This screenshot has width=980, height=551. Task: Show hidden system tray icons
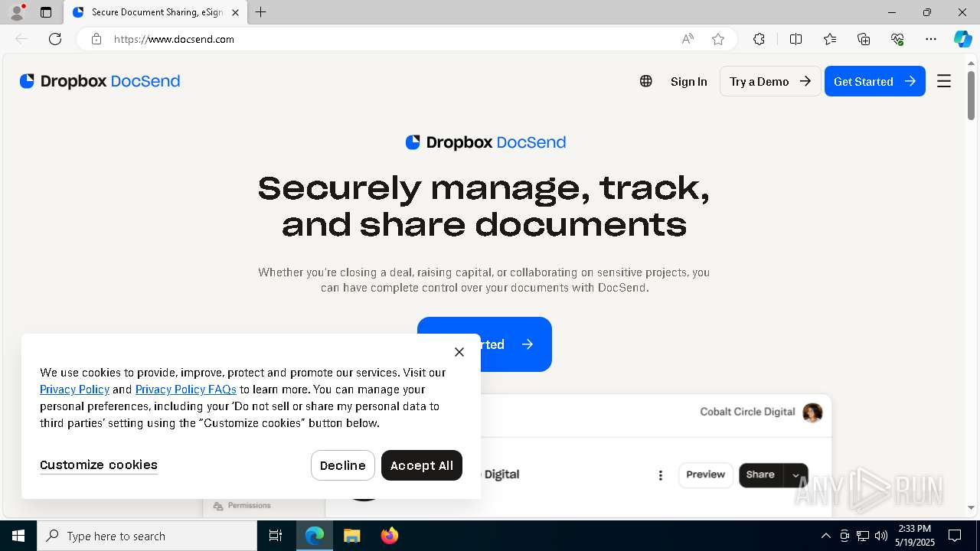(x=825, y=536)
